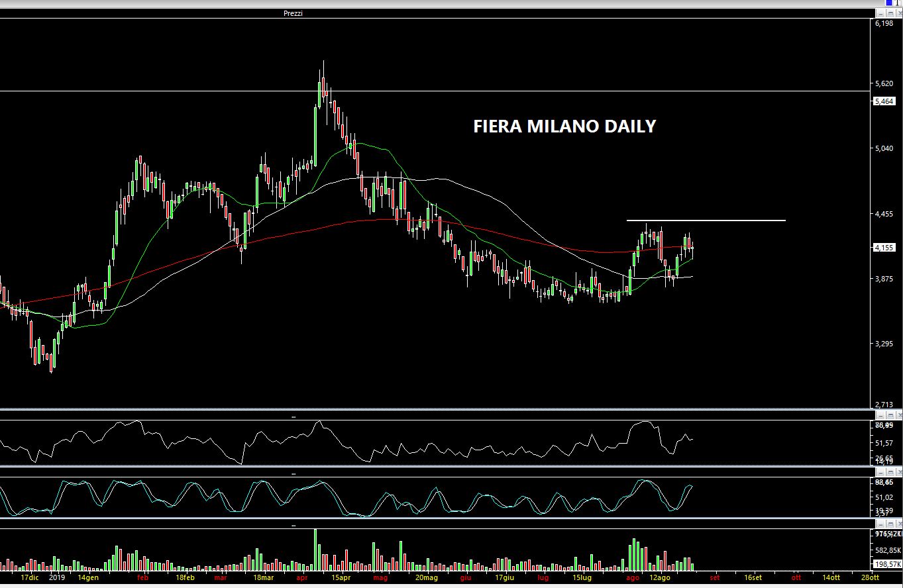Select the short white resistance line above August candles
This screenshot has height=588, width=903.
(706, 220)
